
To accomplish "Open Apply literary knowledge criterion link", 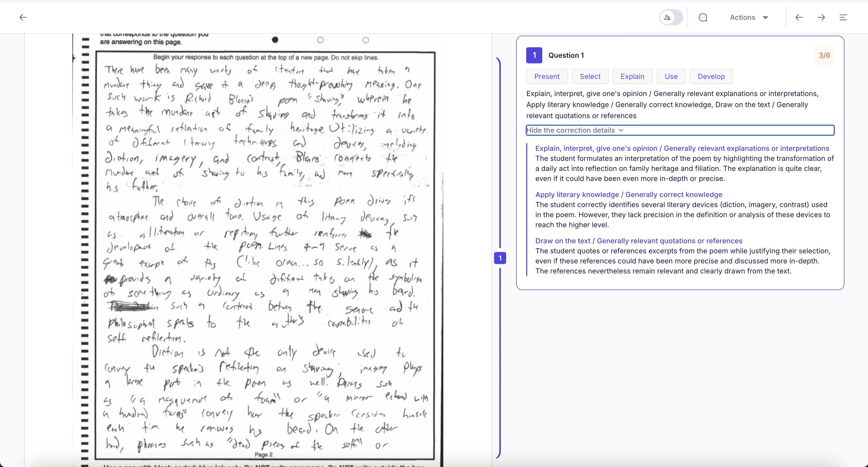I will (629, 194).
